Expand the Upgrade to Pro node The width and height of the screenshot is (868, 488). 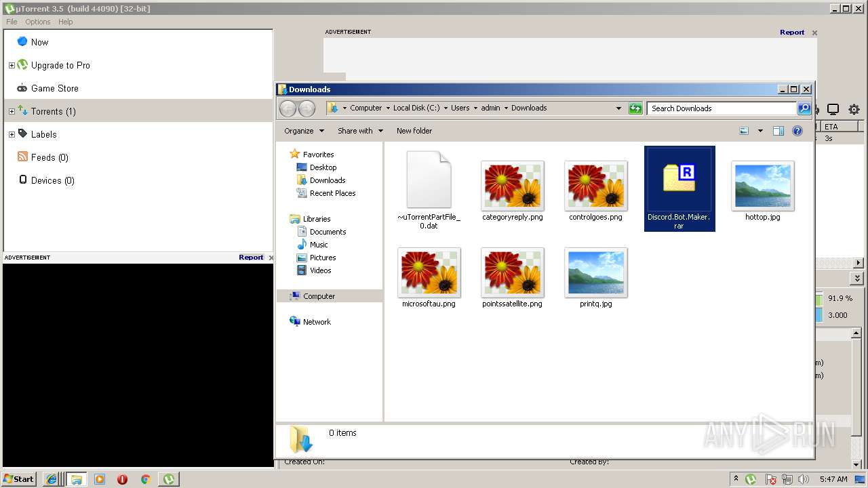coord(12,65)
